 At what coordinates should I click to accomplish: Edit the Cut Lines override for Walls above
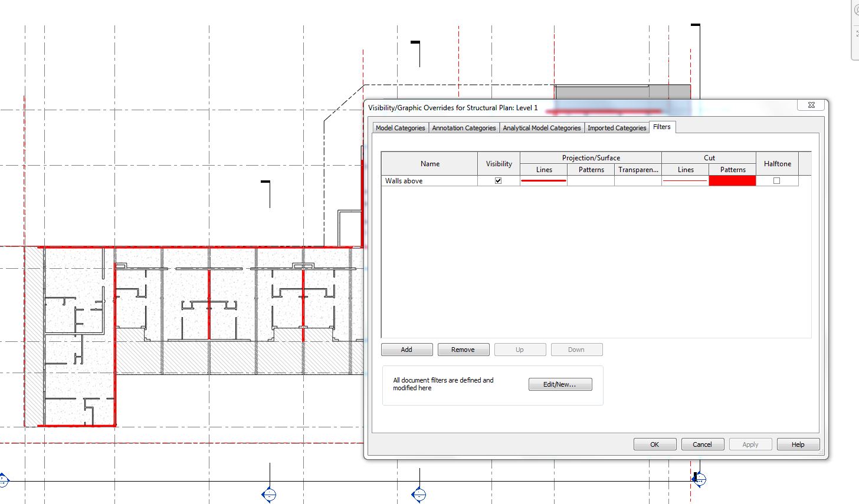coord(685,181)
